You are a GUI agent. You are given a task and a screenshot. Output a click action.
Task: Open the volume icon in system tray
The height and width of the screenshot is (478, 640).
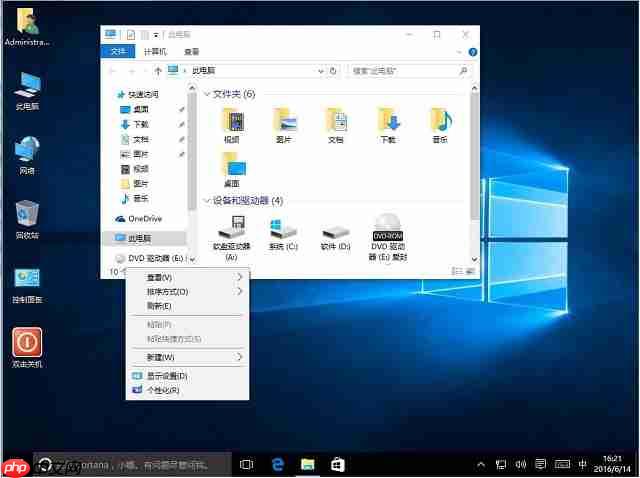520,464
